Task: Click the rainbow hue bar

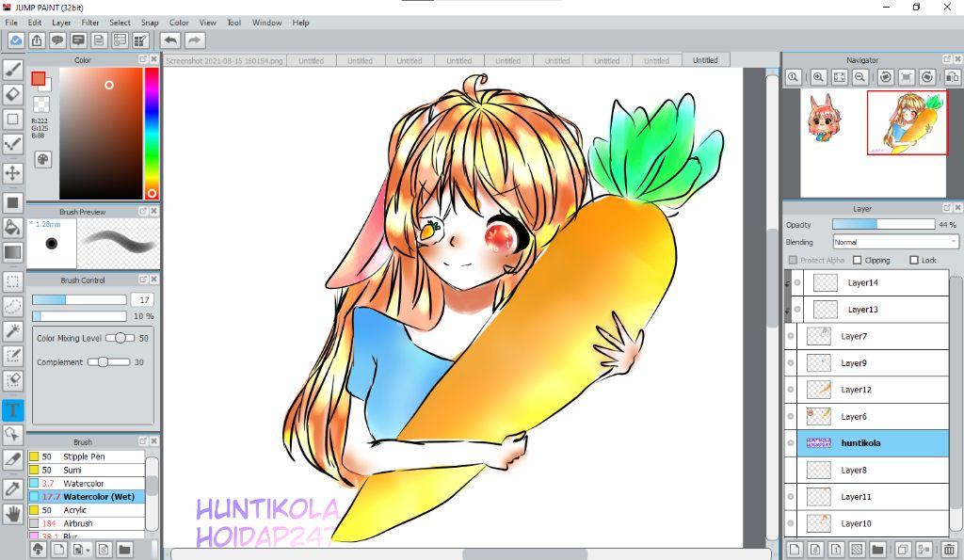Action: point(152,133)
